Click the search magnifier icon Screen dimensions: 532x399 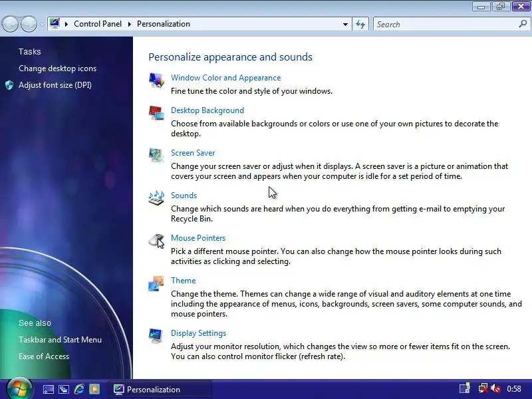click(523, 24)
